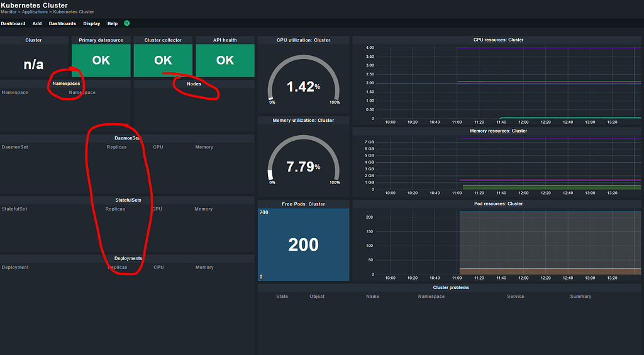This screenshot has width=644, height=355.
Task: Sort Cluster problems by State column
Action: tap(282, 297)
